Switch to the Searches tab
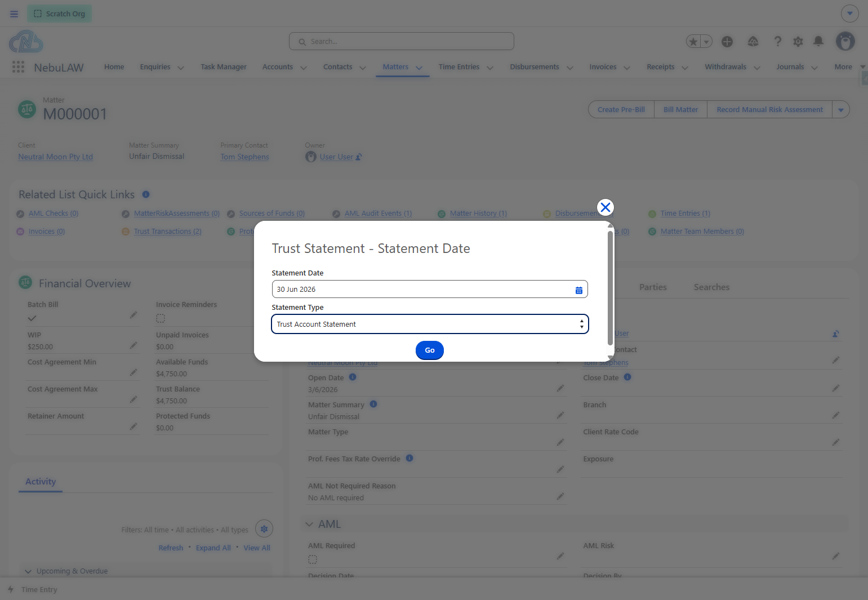The image size is (868, 600). [x=711, y=287]
